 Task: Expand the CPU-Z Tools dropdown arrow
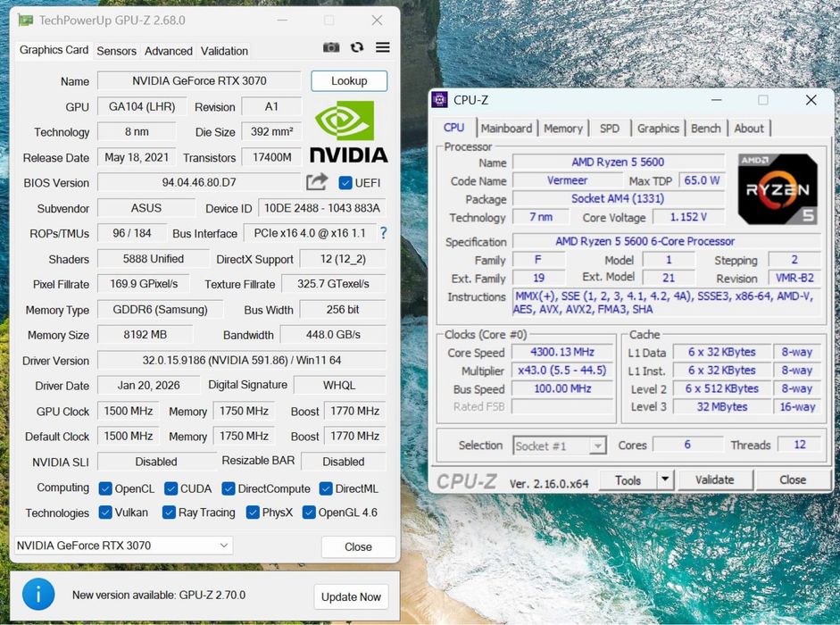coord(665,479)
